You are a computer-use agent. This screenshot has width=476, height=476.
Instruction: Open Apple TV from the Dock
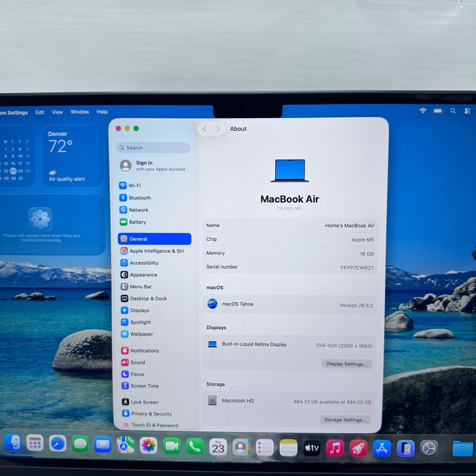[x=312, y=448]
